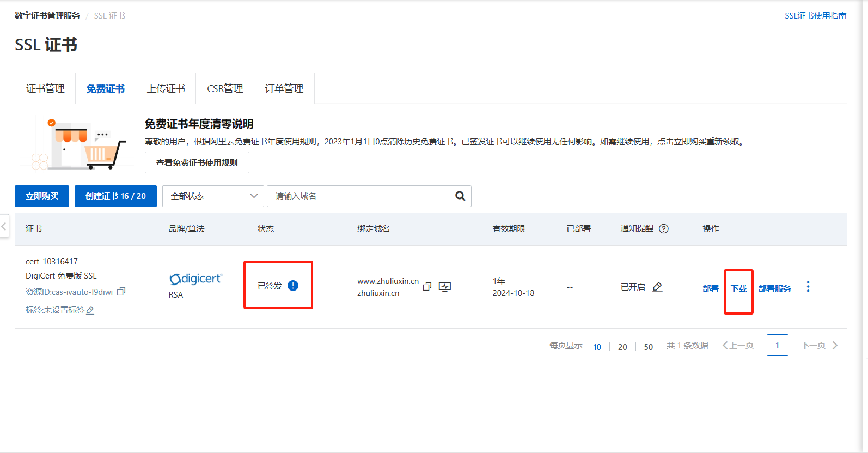Open 查看免费证书使用规则
The width and height of the screenshot is (868, 453).
[197, 162]
